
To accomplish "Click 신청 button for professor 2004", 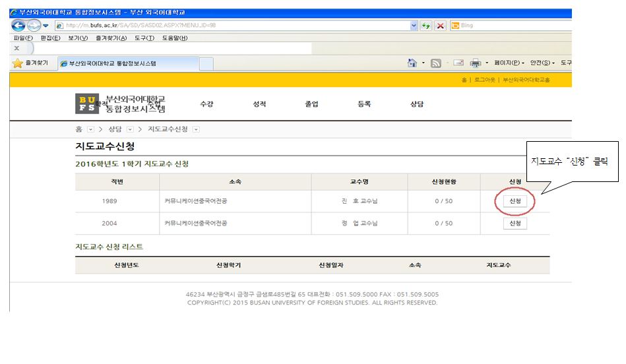I will click(515, 224).
